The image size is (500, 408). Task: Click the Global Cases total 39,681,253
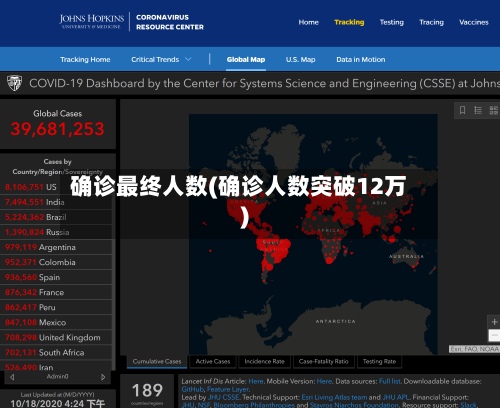coord(57,129)
